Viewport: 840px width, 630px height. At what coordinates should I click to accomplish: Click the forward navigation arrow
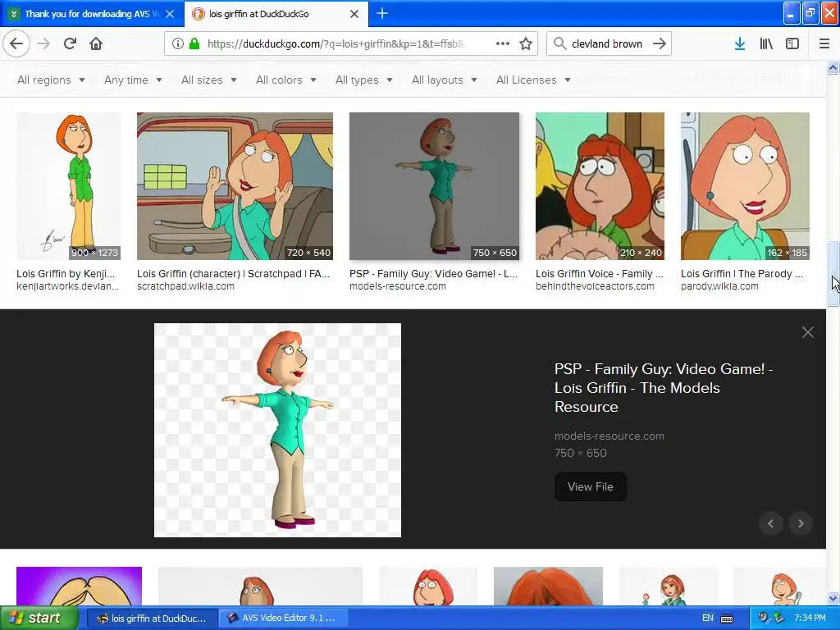click(x=43, y=43)
